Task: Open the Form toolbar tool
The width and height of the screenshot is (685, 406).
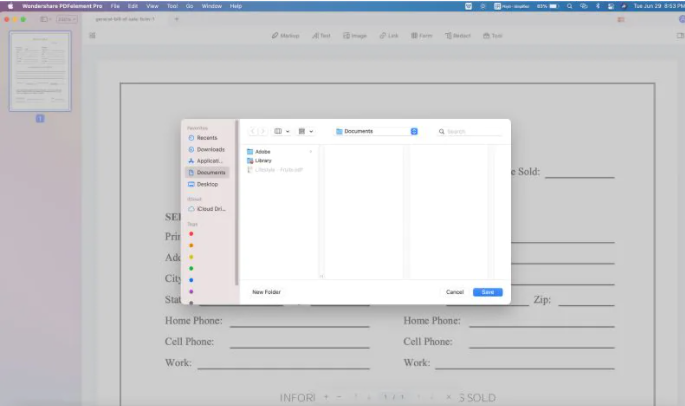Action: pos(422,35)
